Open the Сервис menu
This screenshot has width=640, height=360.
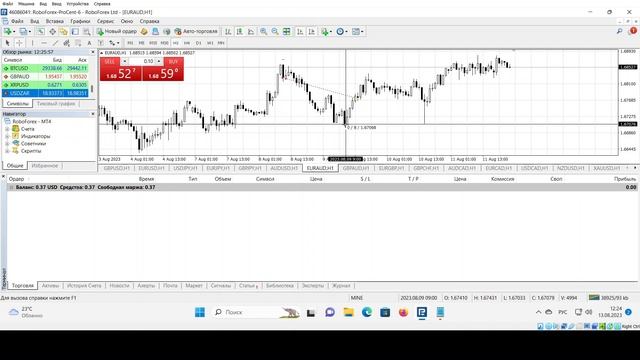coord(105,21)
